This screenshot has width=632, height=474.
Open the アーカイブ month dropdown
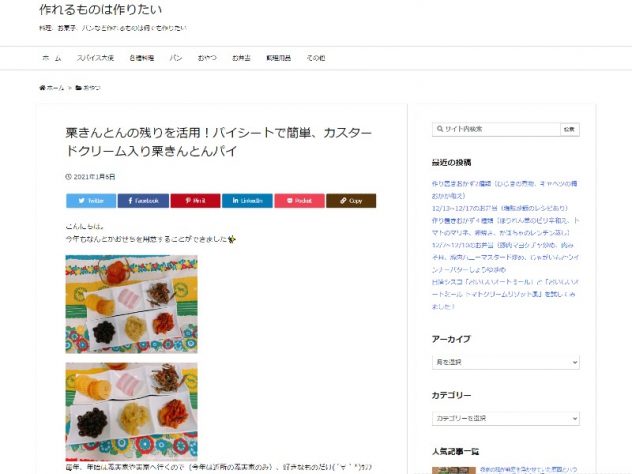point(505,362)
